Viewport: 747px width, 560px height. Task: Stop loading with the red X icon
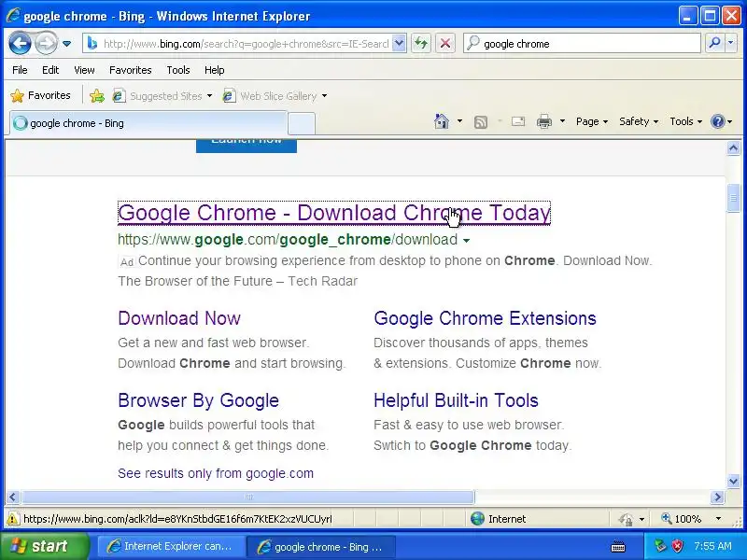click(445, 44)
